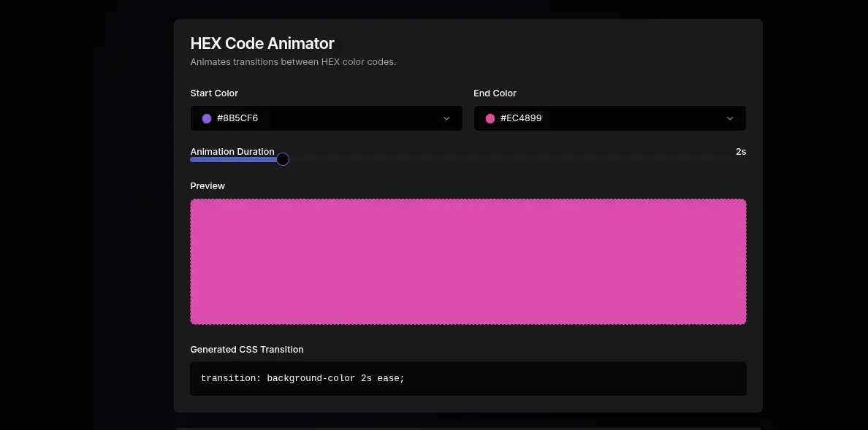
Task: Click the Animates transitions description text
Action: 293,61
